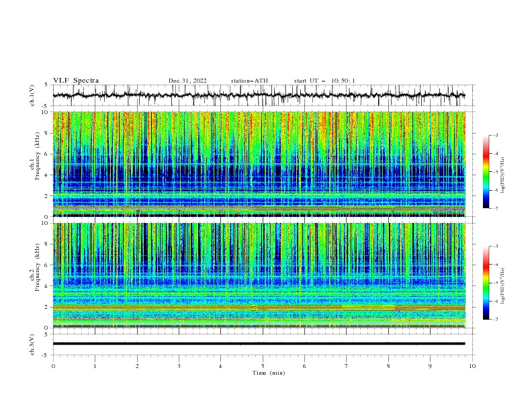Click the ch.1 frequency tick label '8'
Viewport: 532px width, 411px height.
click(46, 133)
